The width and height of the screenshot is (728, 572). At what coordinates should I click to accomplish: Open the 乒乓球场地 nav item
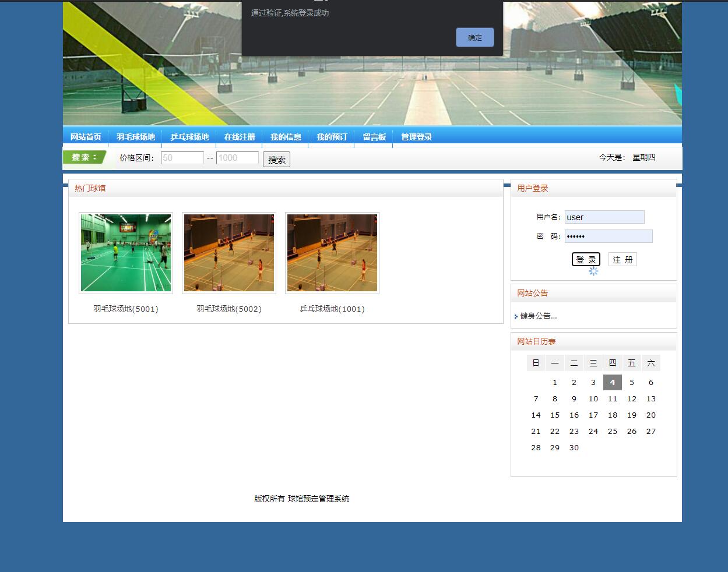189,137
